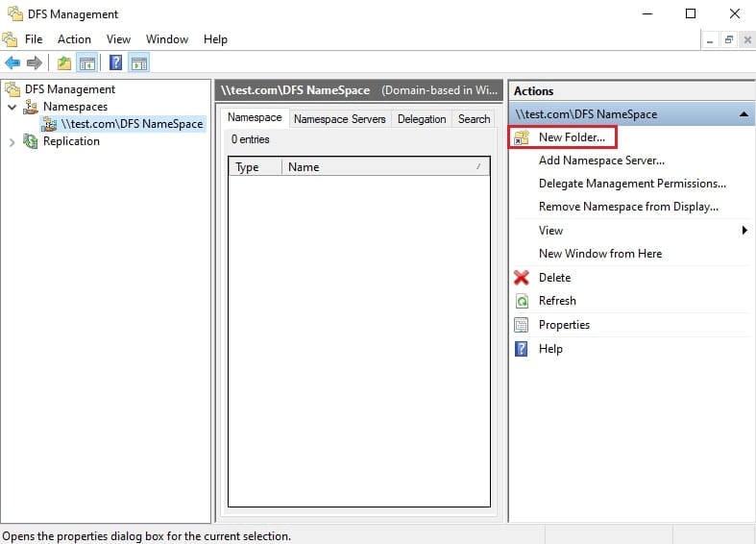Viewport: 756px width, 544px height.
Task: Collapse the Namespaces tree node
Action: tap(12, 107)
